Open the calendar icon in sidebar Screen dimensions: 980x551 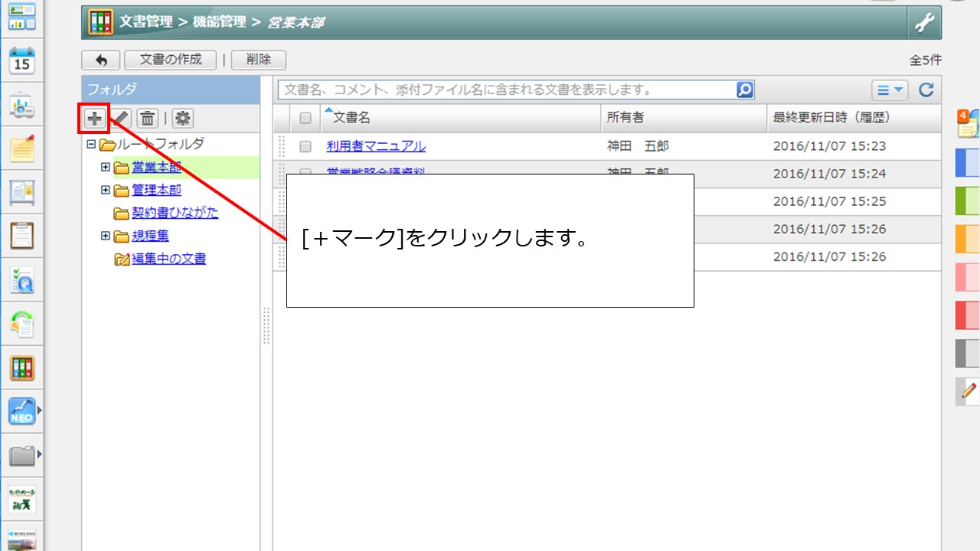(21, 61)
